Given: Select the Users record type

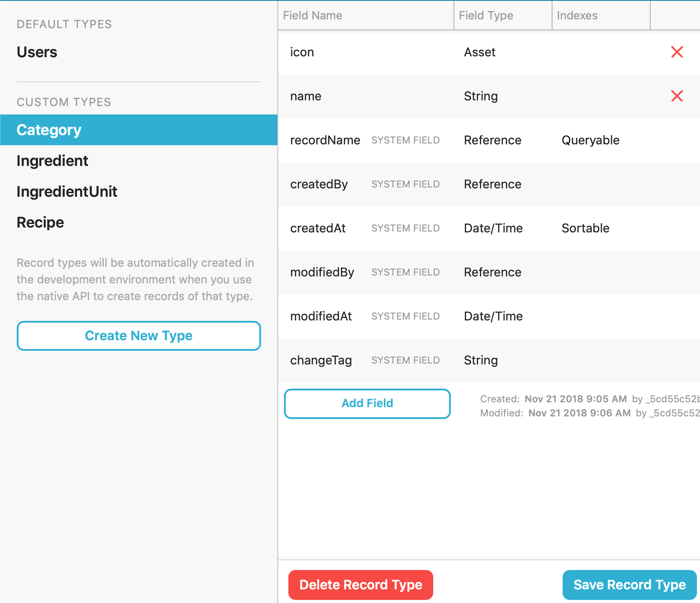Looking at the screenshot, I should [37, 52].
